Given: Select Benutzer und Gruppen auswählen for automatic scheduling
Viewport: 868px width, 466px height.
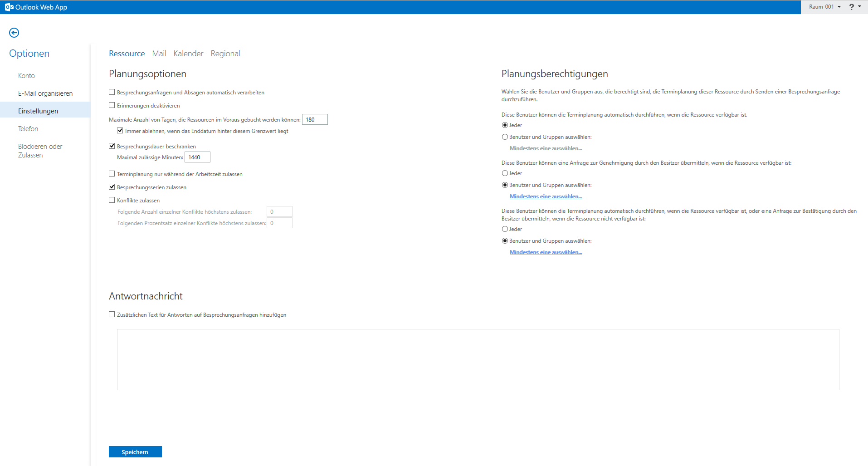Looking at the screenshot, I should point(505,137).
